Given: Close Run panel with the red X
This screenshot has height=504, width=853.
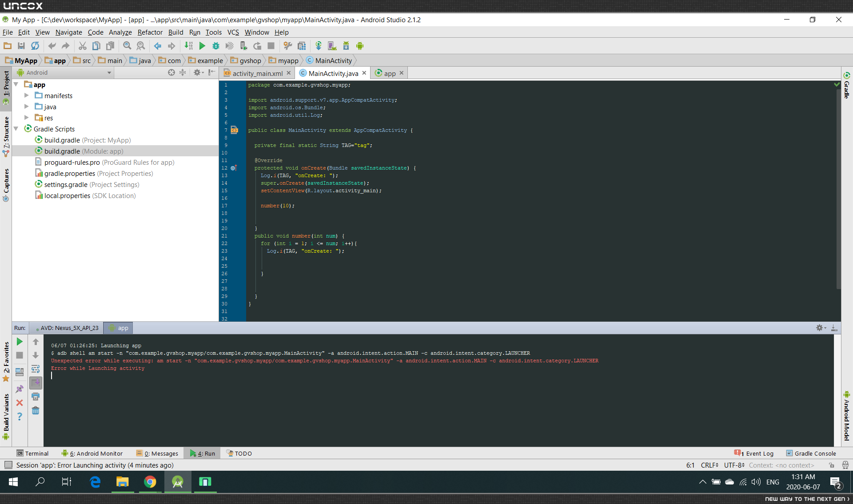Looking at the screenshot, I should tap(20, 403).
